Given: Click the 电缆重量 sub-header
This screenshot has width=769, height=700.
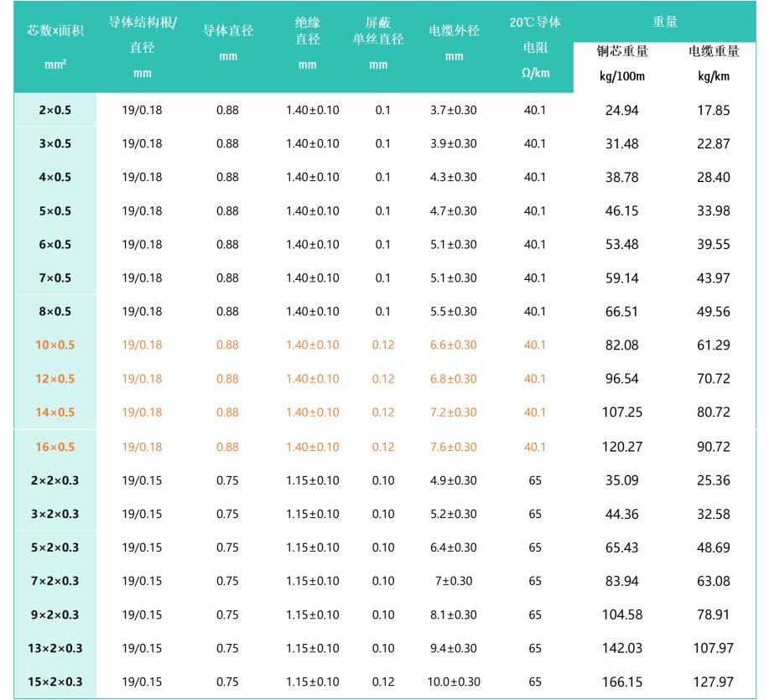Looking at the screenshot, I should coord(714,52).
